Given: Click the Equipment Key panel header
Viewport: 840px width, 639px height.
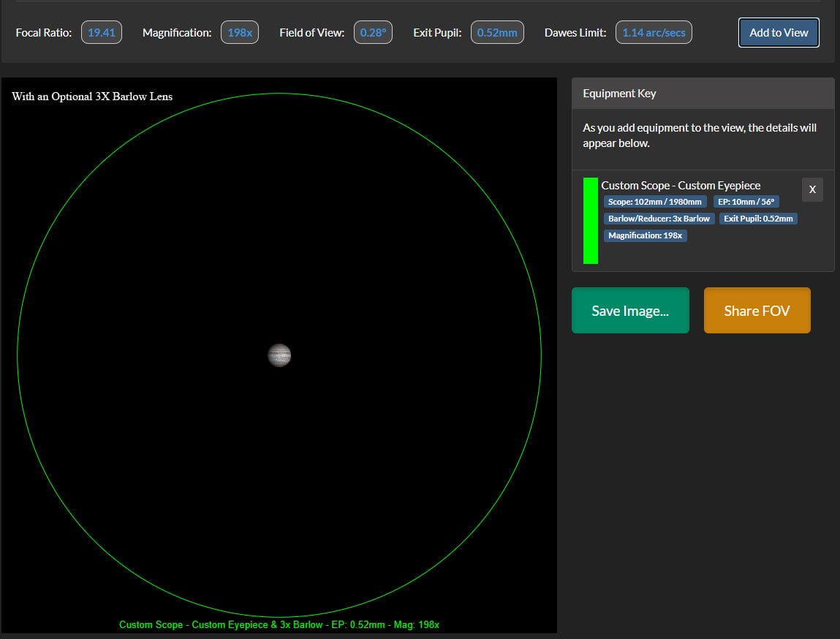Looking at the screenshot, I should click(618, 93).
